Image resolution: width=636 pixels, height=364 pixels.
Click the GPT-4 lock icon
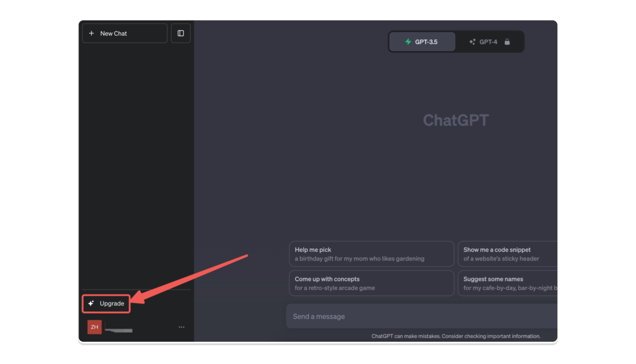coord(507,42)
